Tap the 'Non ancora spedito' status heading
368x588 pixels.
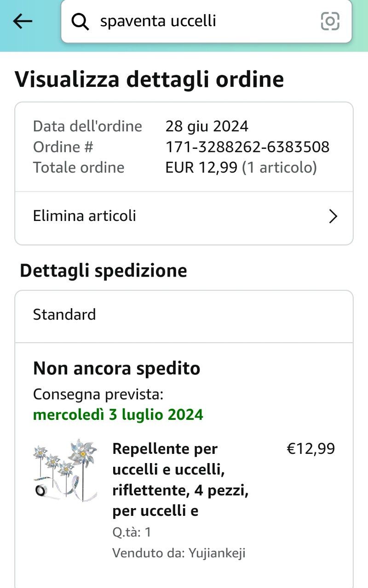117,368
